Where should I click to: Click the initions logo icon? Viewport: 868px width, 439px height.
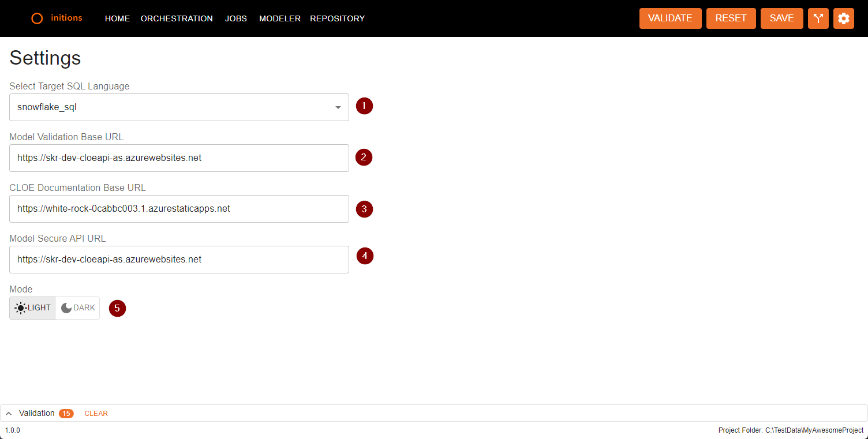pos(37,18)
